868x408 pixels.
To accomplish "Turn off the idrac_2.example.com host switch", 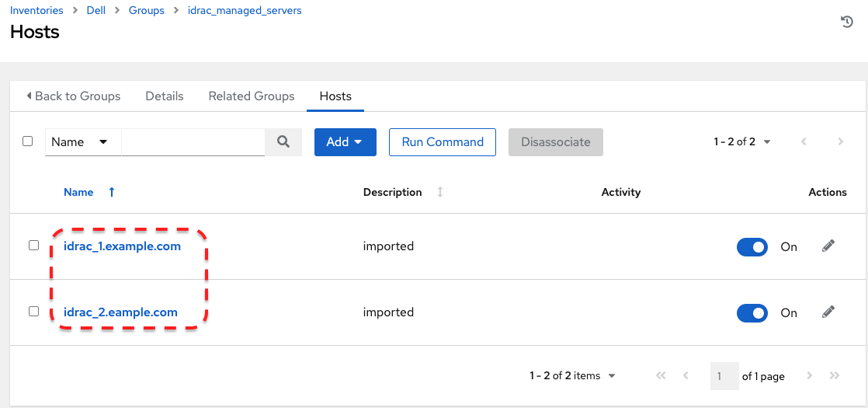I will [x=752, y=313].
